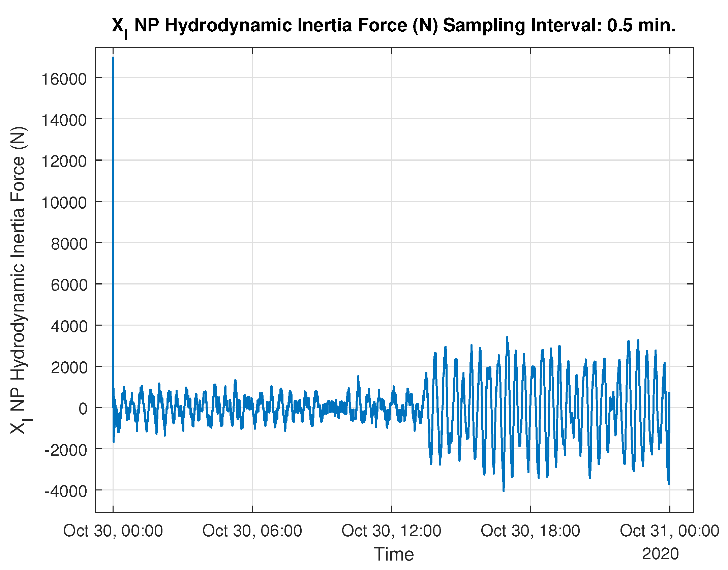Click the 'Oct 30, 06:00' tick label
The width and height of the screenshot is (728, 570).
[x=252, y=531]
